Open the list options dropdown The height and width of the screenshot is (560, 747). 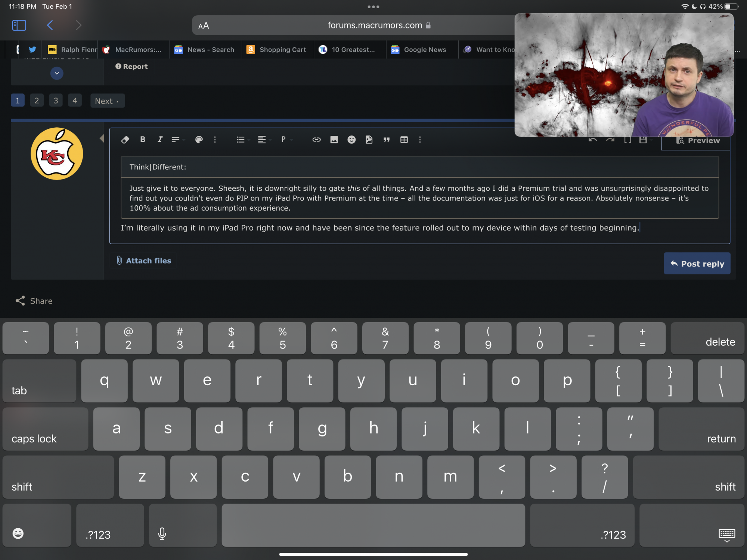click(242, 140)
